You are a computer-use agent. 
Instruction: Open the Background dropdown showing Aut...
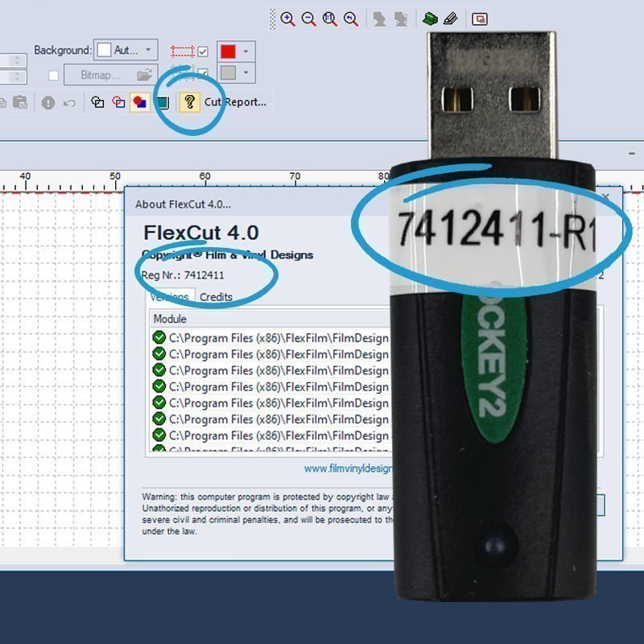[x=126, y=50]
